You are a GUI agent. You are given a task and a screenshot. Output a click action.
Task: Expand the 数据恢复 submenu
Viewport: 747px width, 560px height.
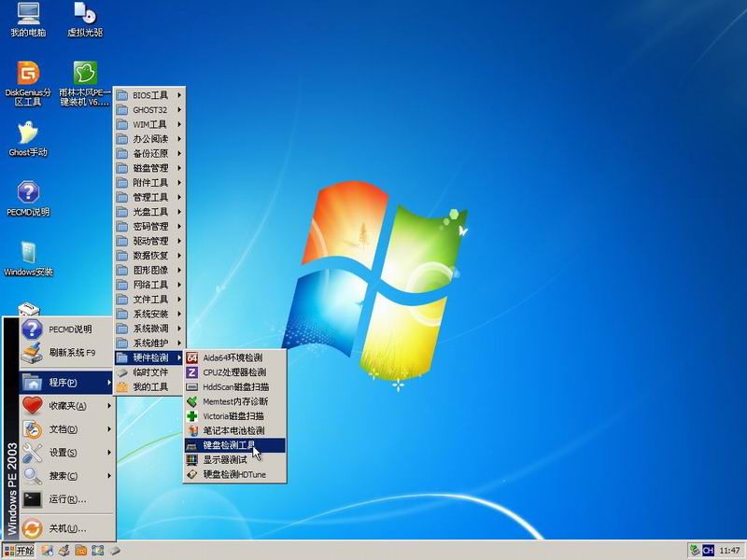[149, 255]
